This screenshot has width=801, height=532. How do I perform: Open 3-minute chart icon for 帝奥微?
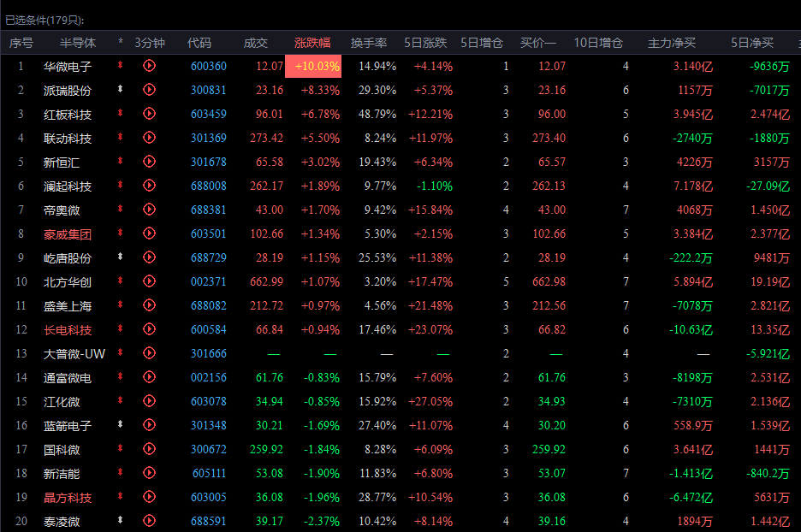tap(149, 210)
